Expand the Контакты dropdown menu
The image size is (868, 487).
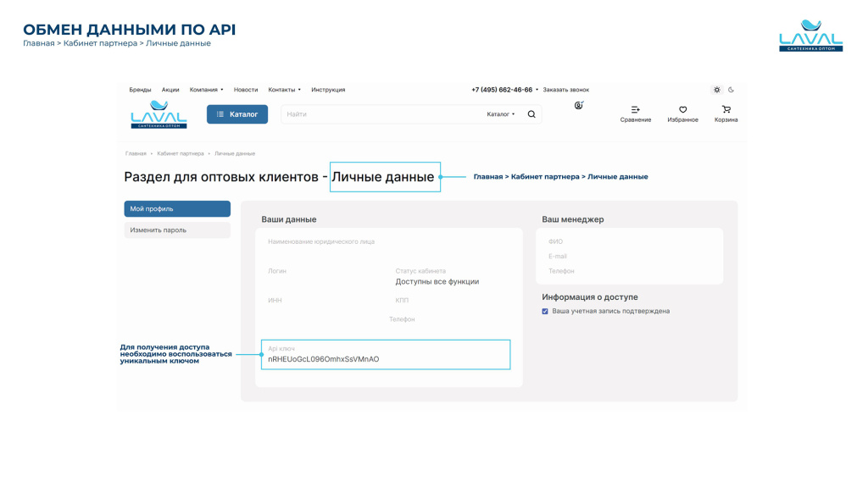point(284,90)
